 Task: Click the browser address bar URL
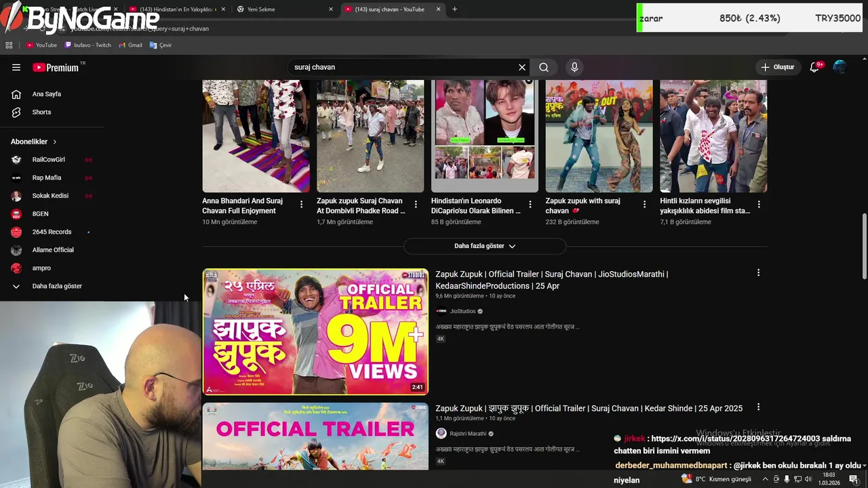click(x=140, y=28)
